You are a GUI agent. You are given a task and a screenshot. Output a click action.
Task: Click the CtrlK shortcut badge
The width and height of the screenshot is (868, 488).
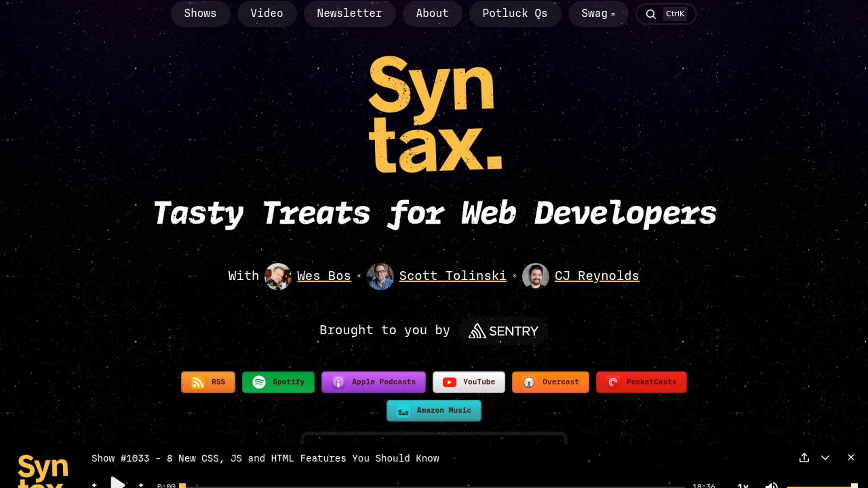[675, 14]
